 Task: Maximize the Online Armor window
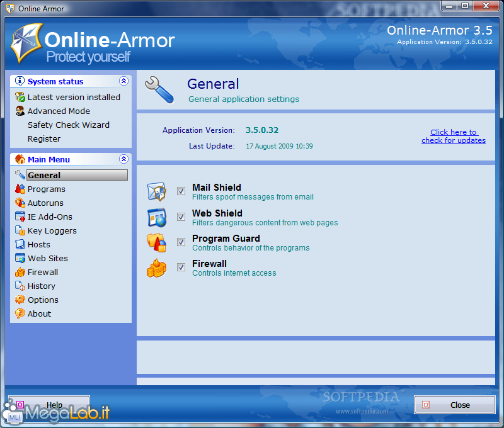(x=465, y=6)
